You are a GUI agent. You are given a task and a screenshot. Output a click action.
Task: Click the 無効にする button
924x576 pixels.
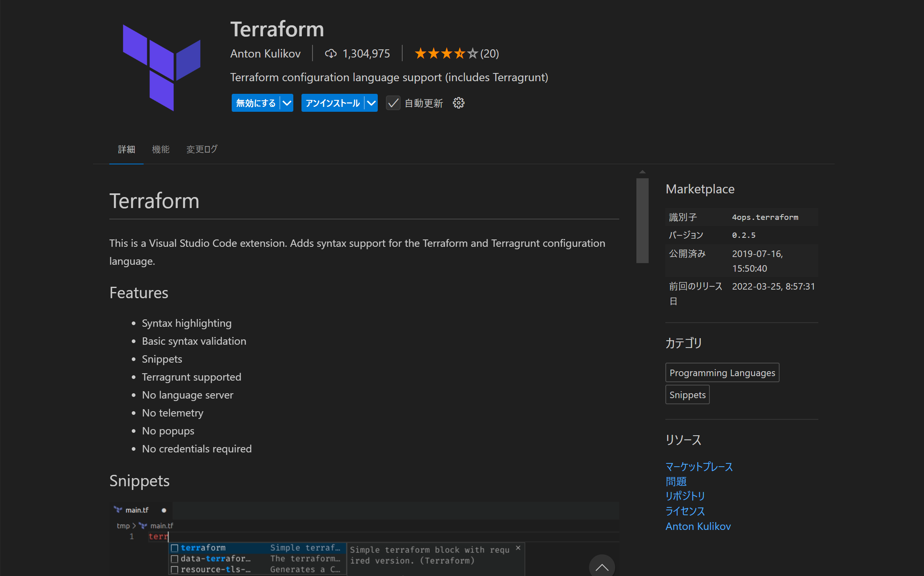click(256, 103)
